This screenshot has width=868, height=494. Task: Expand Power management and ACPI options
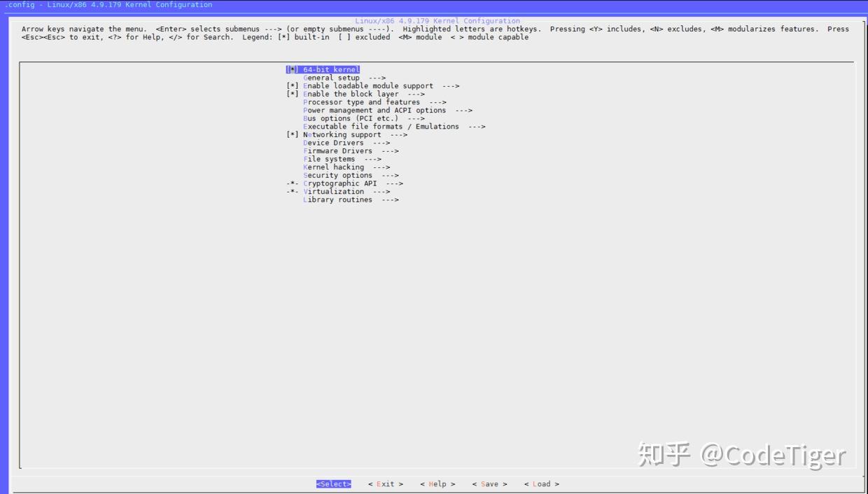click(374, 110)
